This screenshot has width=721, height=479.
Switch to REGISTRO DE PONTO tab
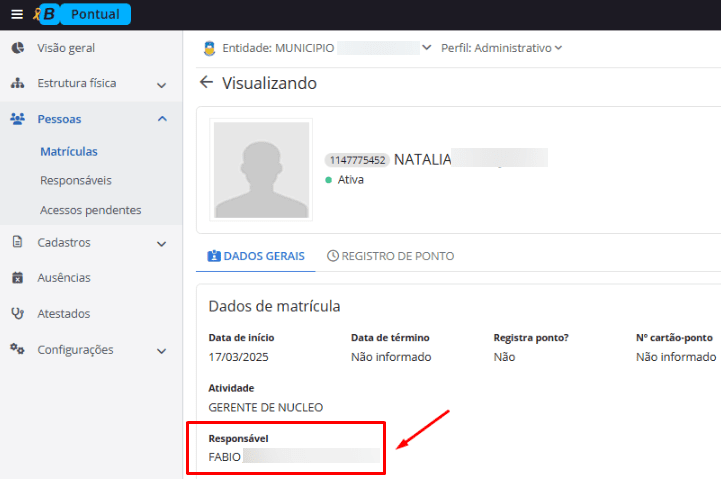pos(390,256)
